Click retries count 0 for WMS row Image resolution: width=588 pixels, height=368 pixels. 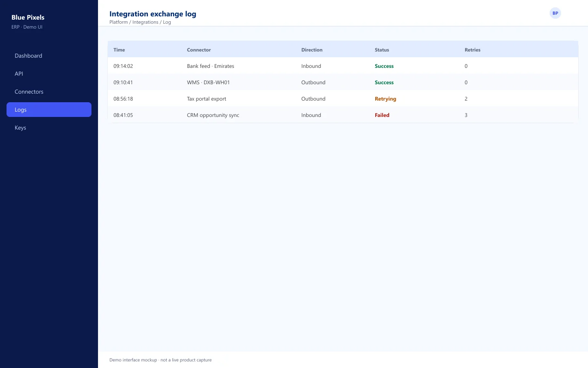pos(466,82)
